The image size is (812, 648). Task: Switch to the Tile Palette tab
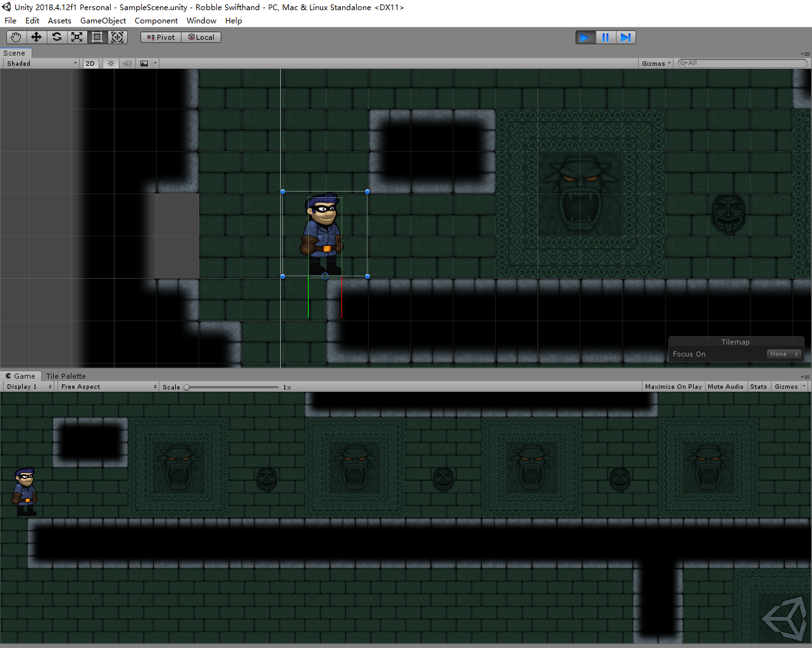click(66, 376)
